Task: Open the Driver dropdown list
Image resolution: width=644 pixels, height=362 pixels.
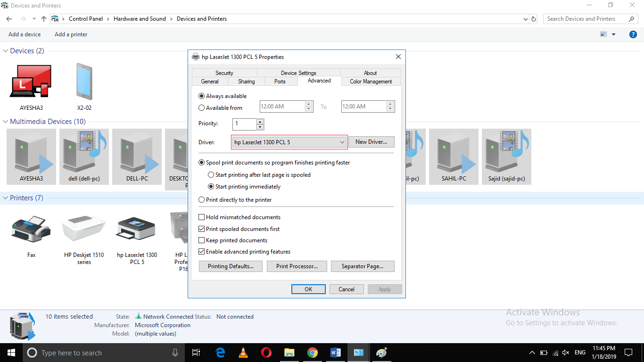Action: (342, 141)
